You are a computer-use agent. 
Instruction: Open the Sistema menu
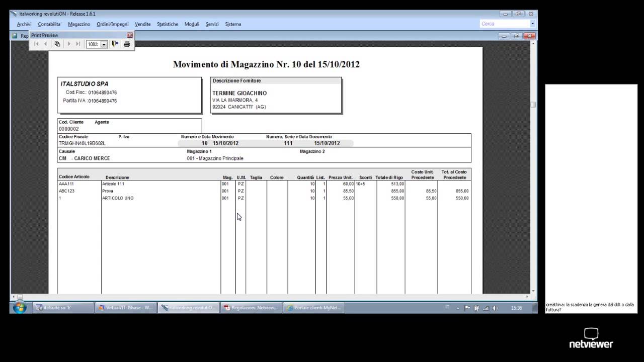(x=233, y=24)
